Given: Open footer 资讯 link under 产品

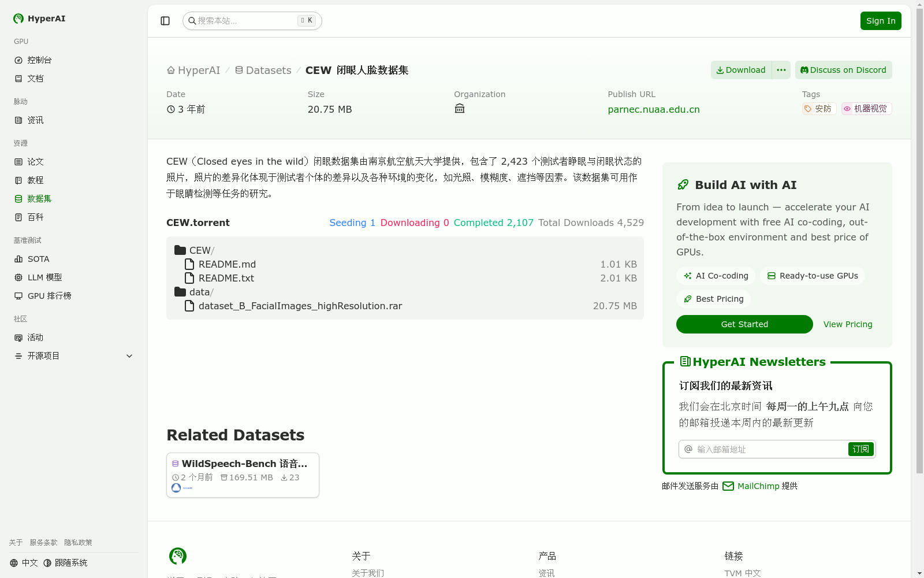Looking at the screenshot, I should point(546,573).
